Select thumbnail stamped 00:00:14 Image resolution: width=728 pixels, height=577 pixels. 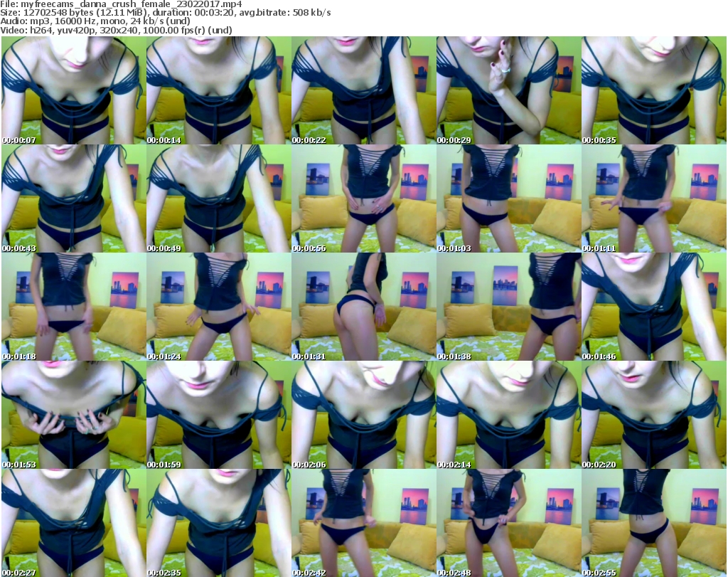(219, 90)
